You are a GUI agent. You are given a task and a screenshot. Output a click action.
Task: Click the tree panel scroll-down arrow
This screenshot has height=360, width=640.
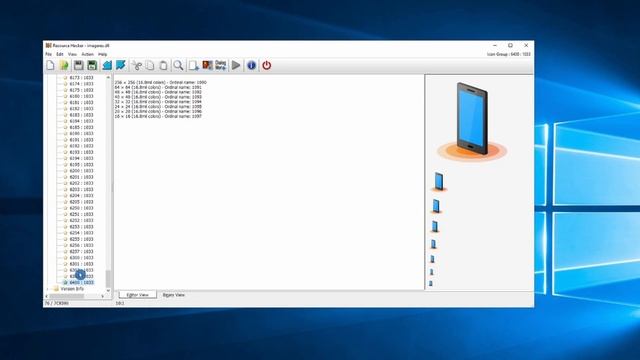(x=108, y=291)
